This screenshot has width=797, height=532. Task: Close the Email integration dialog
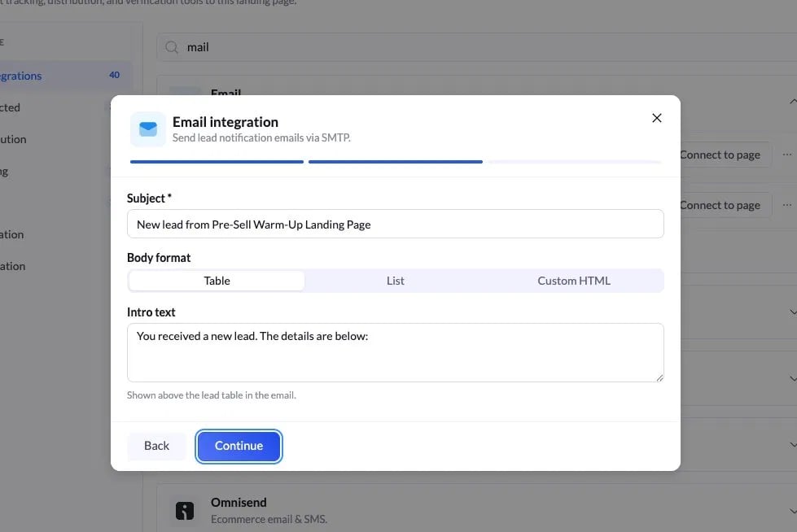(656, 119)
